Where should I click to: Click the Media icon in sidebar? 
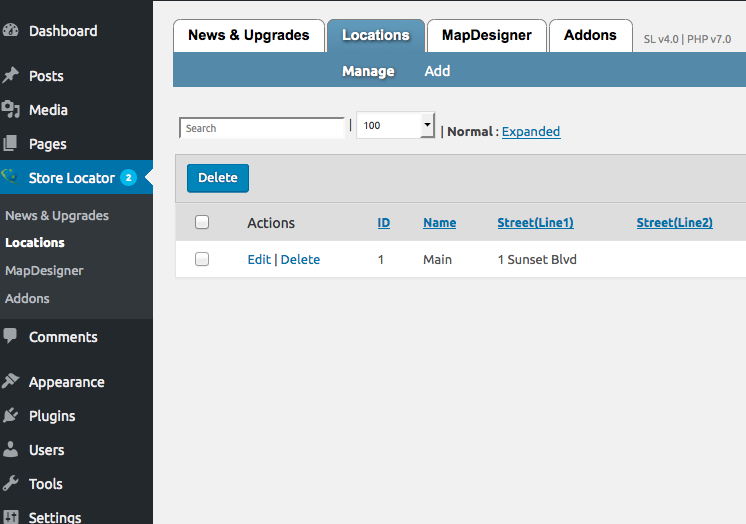pos(11,110)
